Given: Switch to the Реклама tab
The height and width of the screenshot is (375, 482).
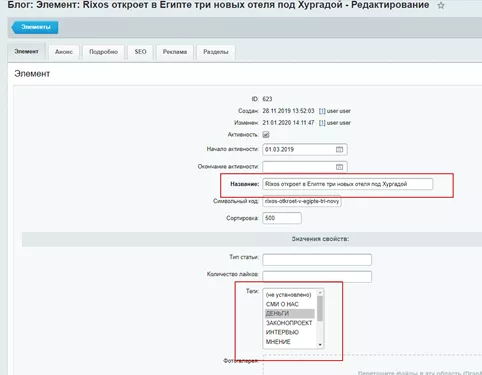Looking at the screenshot, I should click(175, 52).
